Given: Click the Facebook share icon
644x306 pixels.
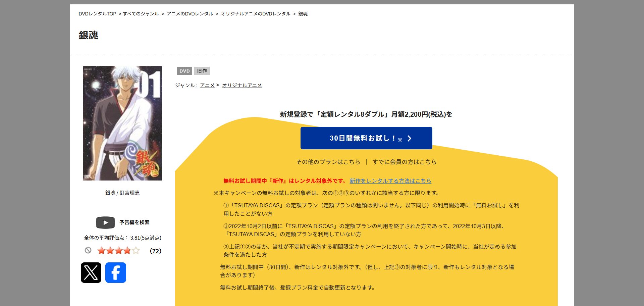Looking at the screenshot, I should coord(115,272).
